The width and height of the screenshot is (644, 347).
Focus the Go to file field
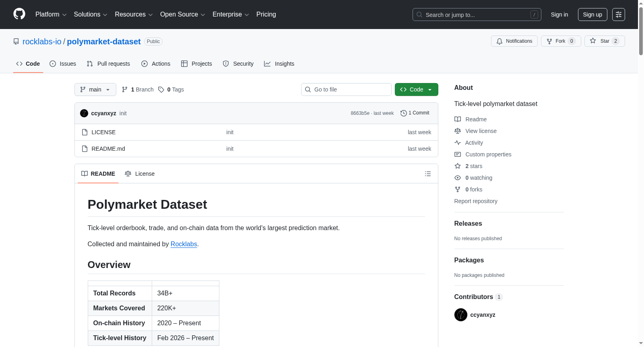(346, 89)
